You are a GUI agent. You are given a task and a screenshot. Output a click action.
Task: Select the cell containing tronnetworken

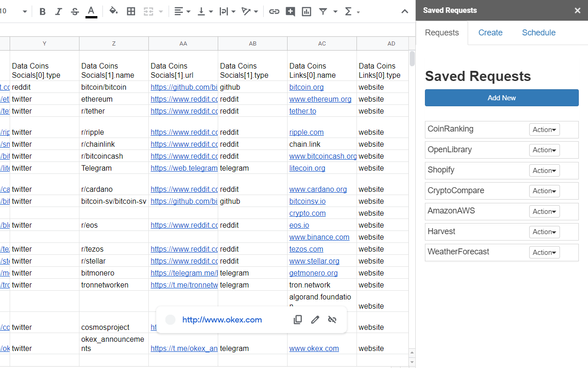tap(114, 285)
